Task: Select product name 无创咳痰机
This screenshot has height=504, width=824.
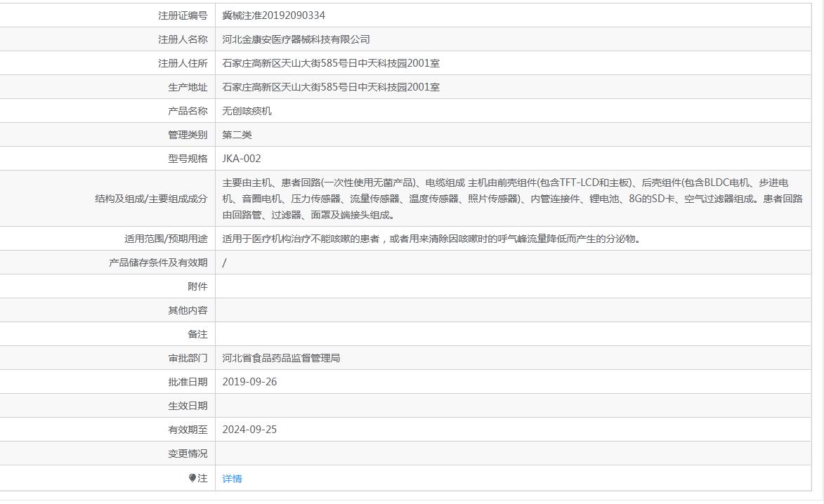Action: (247, 111)
